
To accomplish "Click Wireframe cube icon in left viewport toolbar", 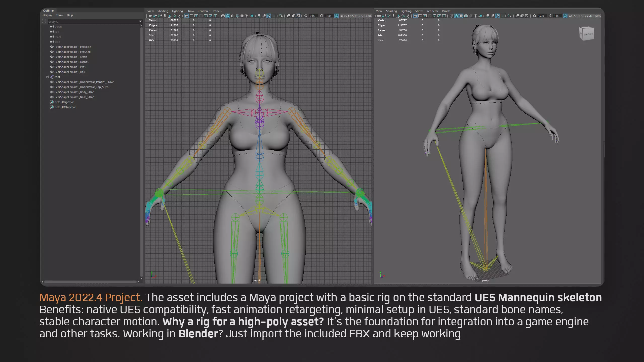I will click(223, 16).
